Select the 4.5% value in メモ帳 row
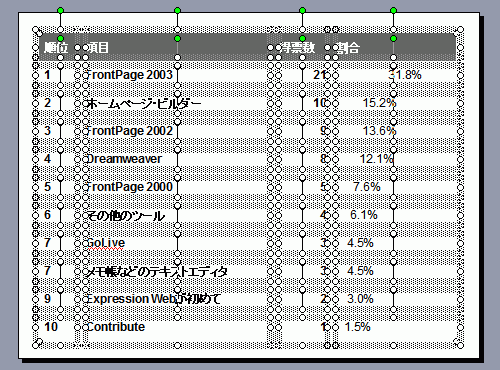Screen dimensions: 500x370 point(360,271)
